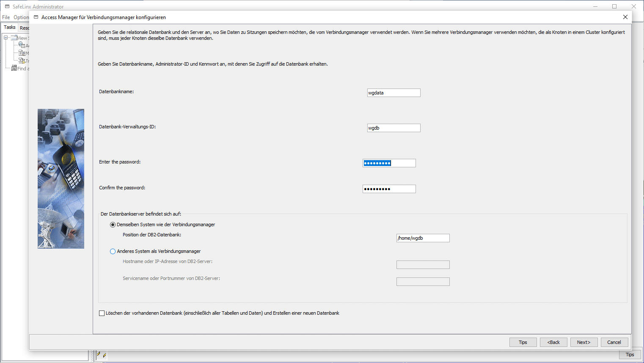Select Demselben System wie der Verbindungsmanager
The width and height of the screenshot is (644, 363).
pyautogui.click(x=113, y=225)
